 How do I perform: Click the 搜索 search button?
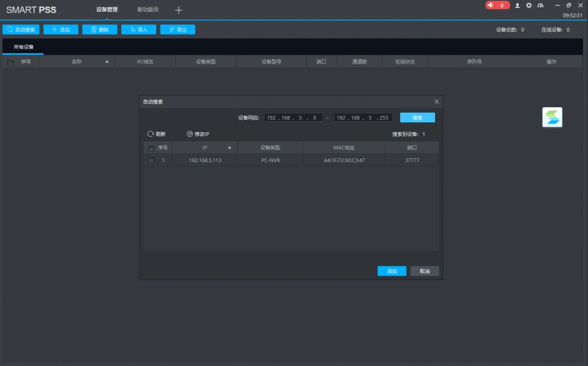pos(417,117)
